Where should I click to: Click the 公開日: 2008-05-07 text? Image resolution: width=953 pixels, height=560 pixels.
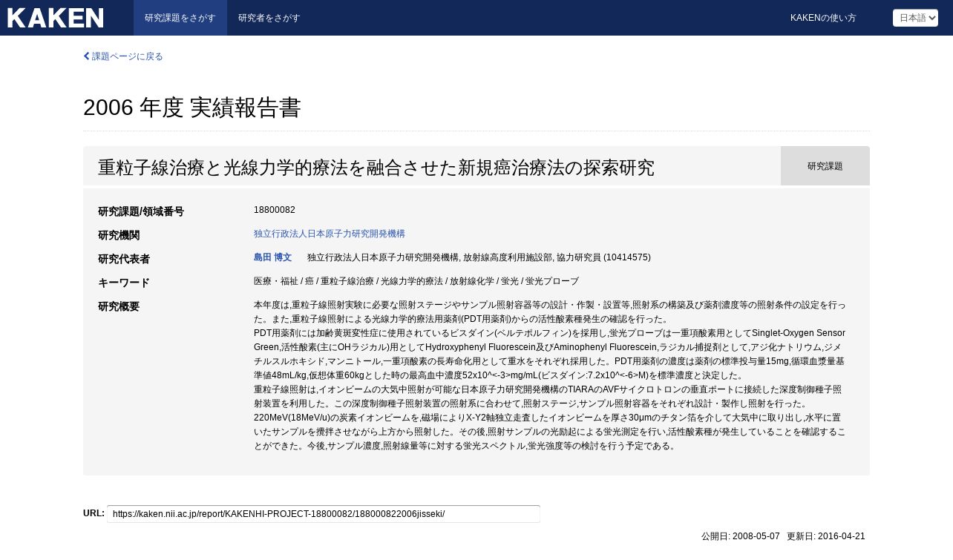pyautogui.click(x=740, y=536)
